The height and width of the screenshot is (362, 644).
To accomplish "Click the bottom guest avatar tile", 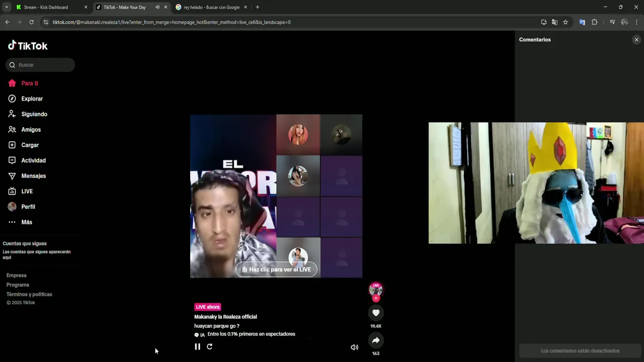I will (x=298, y=257).
